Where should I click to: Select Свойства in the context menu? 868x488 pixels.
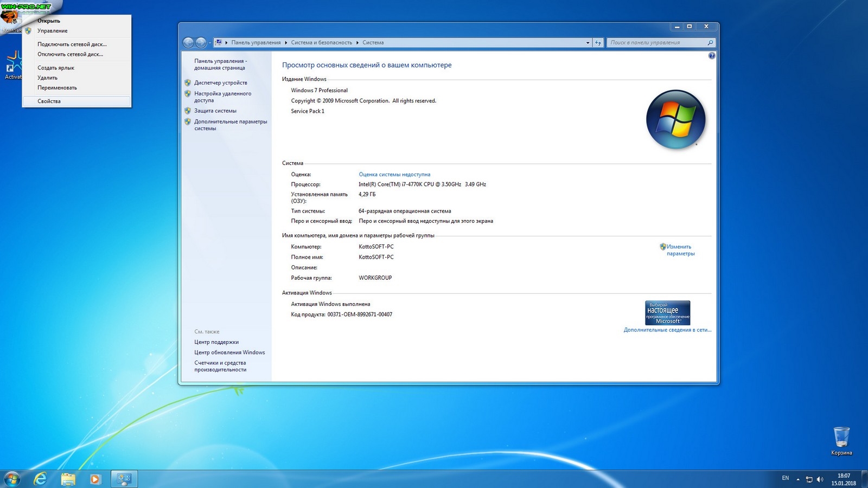pyautogui.click(x=49, y=101)
